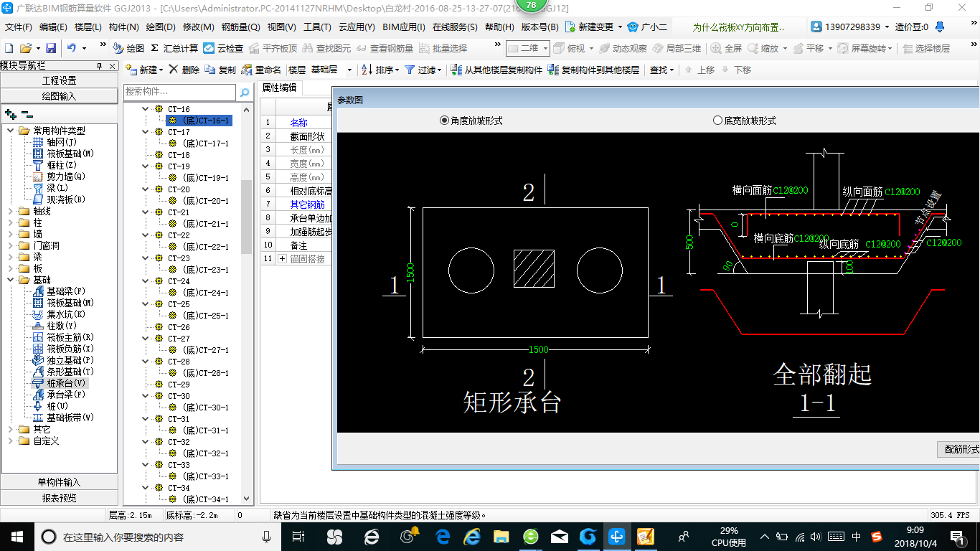The width and height of the screenshot is (980, 551).
Task: Expand 门窗洞 tree node
Action: (11, 245)
